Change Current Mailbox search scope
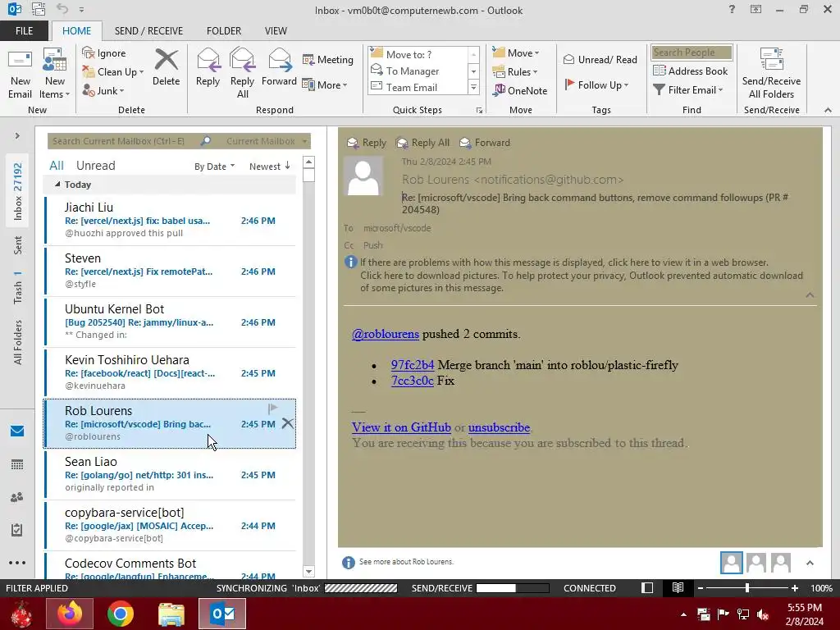Screen dimensions: 840x630 coord(267,141)
